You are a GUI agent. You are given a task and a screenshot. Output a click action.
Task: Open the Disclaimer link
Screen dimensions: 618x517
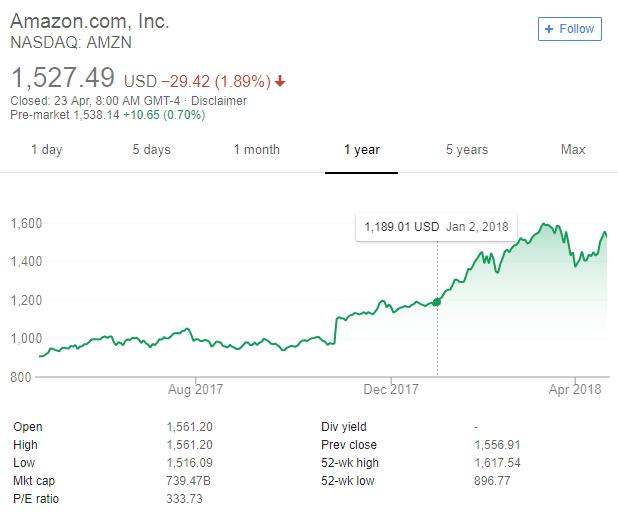pyautogui.click(x=219, y=101)
